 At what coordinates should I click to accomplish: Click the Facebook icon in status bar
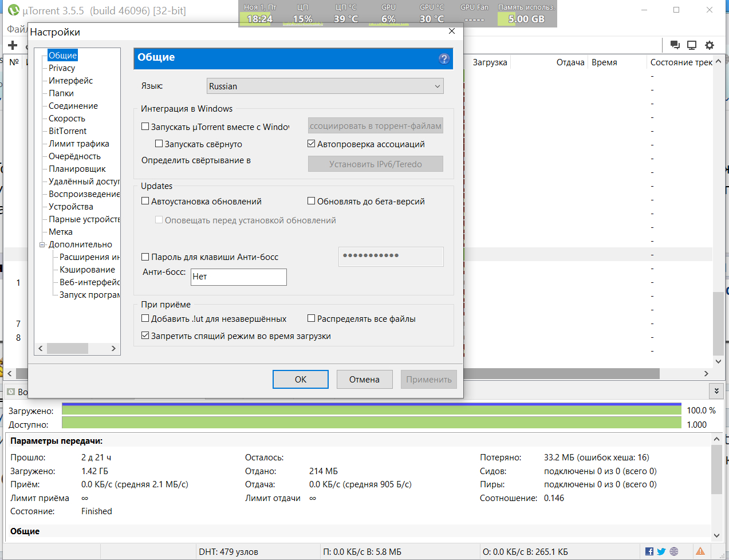coord(649,551)
